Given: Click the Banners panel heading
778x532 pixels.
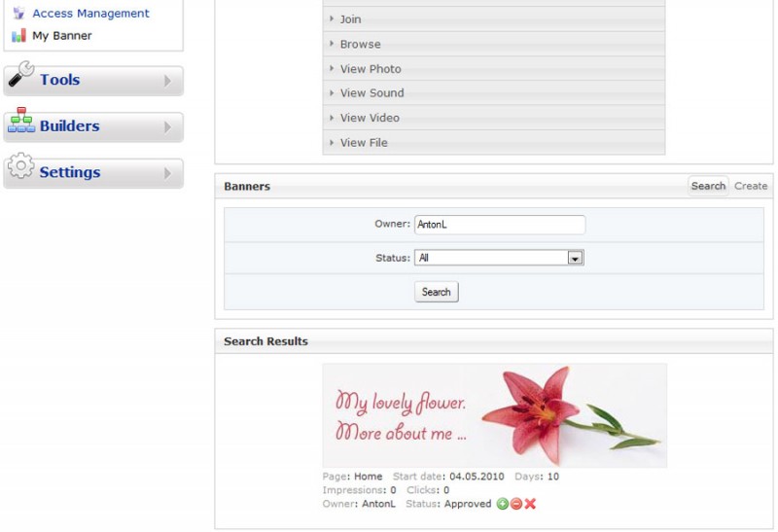Looking at the screenshot, I should click(247, 187).
